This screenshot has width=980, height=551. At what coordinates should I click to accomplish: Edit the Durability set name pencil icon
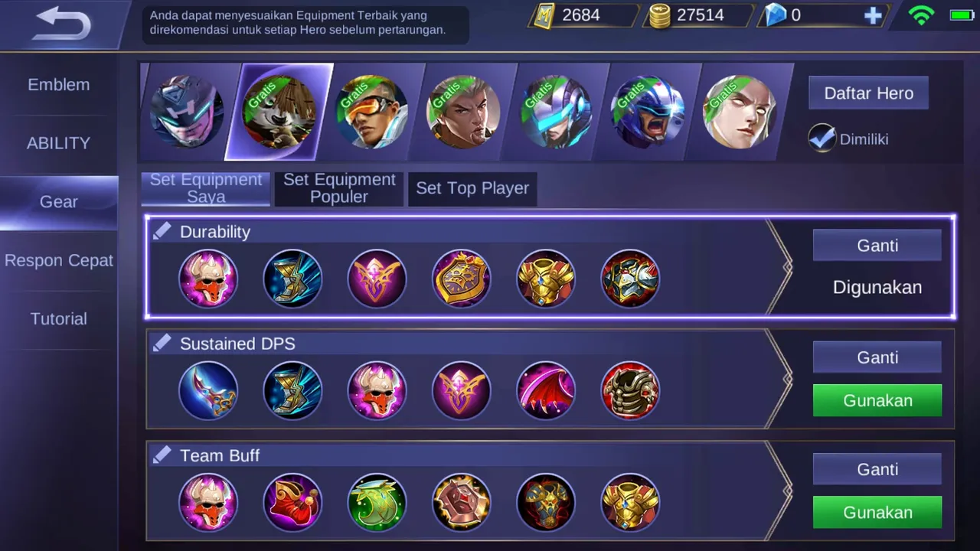(x=162, y=231)
